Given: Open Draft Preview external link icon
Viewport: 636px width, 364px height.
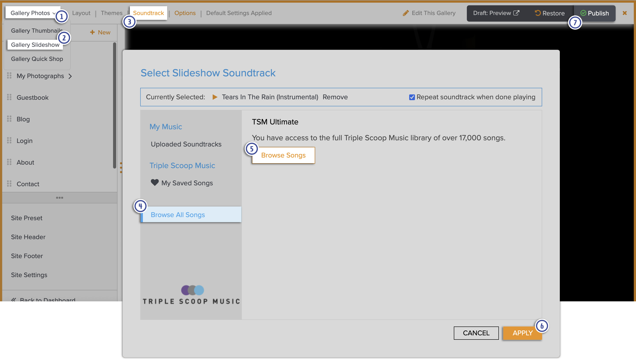Looking at the screenshot, I should (x=516, y=13).
